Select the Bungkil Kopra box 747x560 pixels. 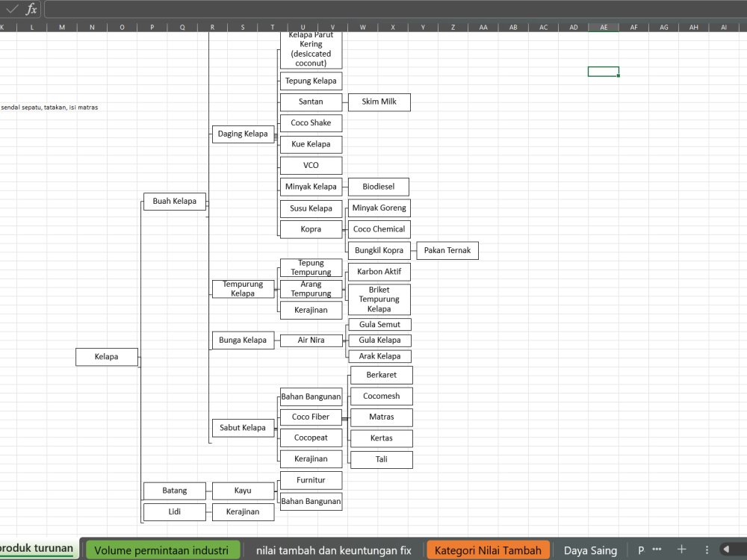(379, 250)
